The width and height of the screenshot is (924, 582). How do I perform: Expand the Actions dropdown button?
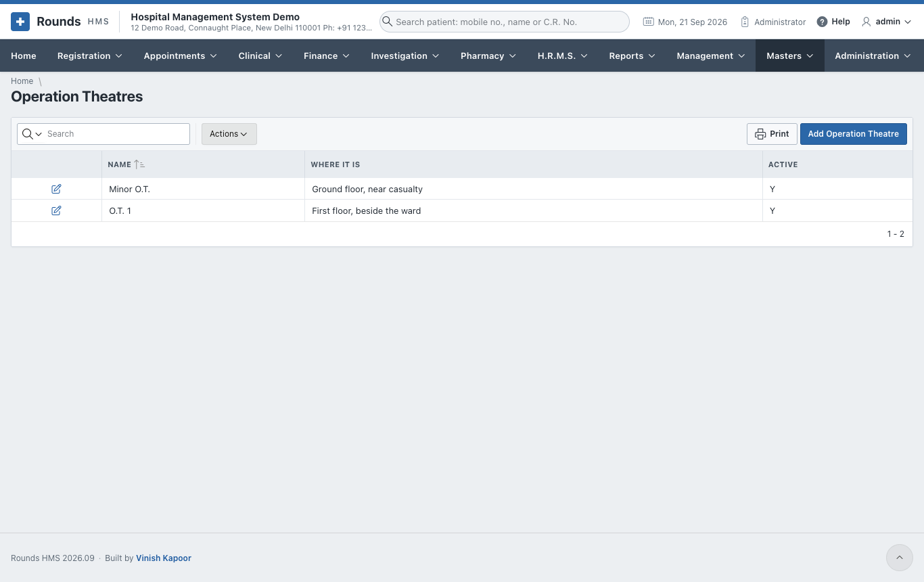coord(229,134)
